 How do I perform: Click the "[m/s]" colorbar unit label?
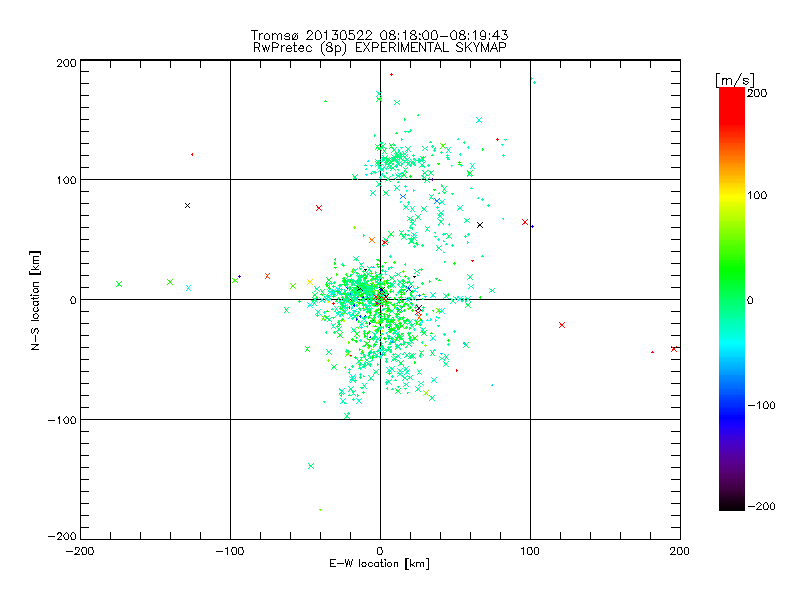(x=735, y=80)
